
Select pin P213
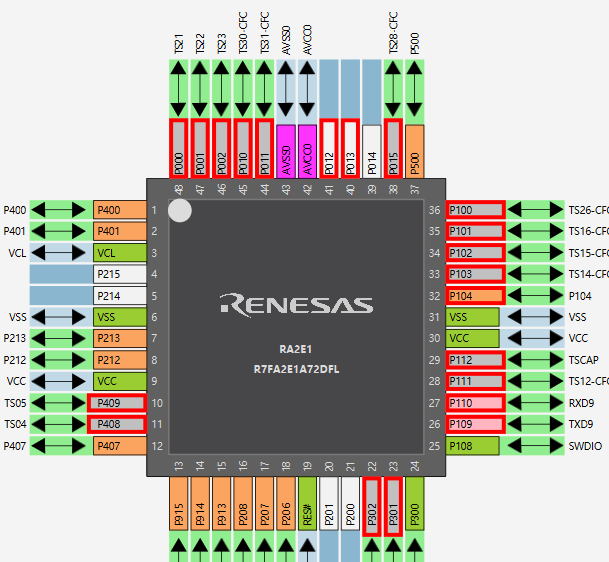[120, 338]
